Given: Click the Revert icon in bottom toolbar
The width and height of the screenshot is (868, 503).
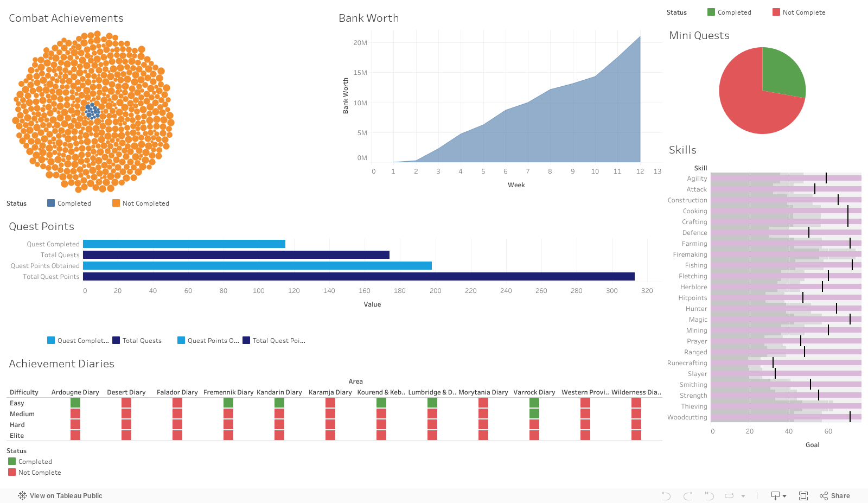Looking at the screenshot, I should point(709,496).
